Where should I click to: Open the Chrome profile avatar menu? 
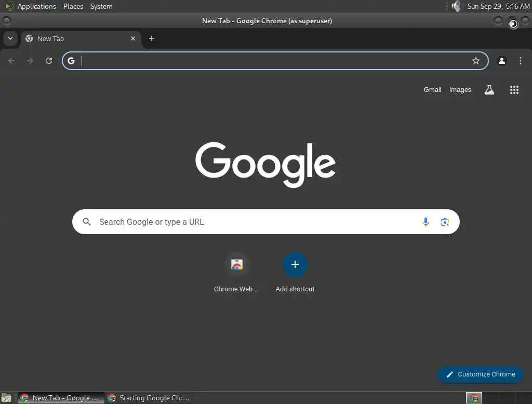tap(502, 61)
